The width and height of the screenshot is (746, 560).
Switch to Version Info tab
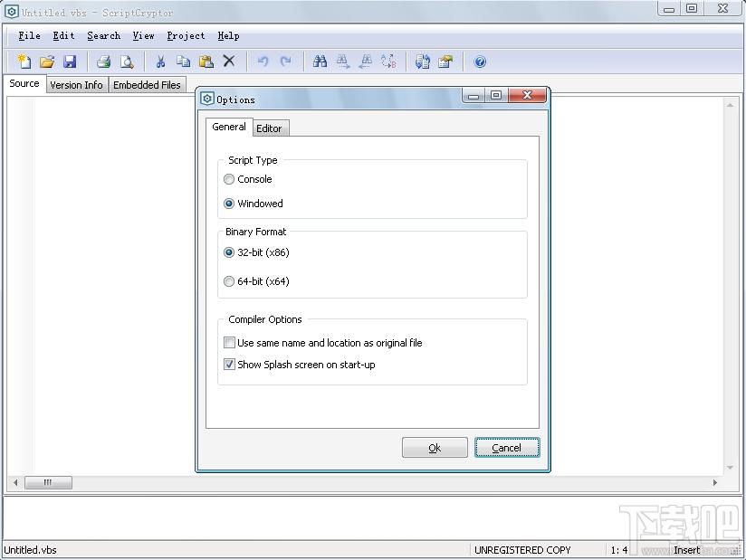click(76, 85)
